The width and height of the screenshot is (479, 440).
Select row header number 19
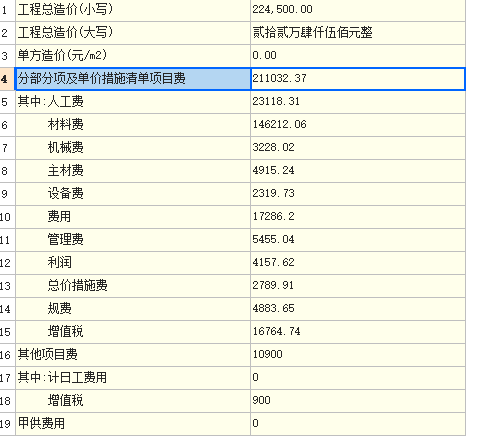(7, 424)
